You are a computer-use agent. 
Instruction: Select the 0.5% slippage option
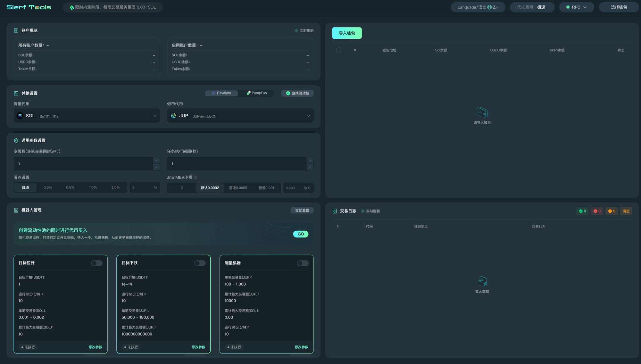pyautogui.click(x=70, y=187)
